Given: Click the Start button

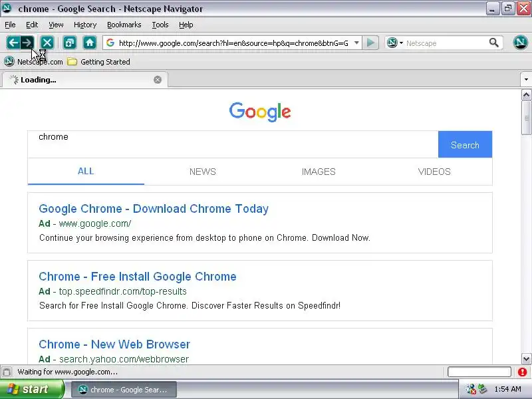Looking at the screenshot, I should tap(32, 389).
